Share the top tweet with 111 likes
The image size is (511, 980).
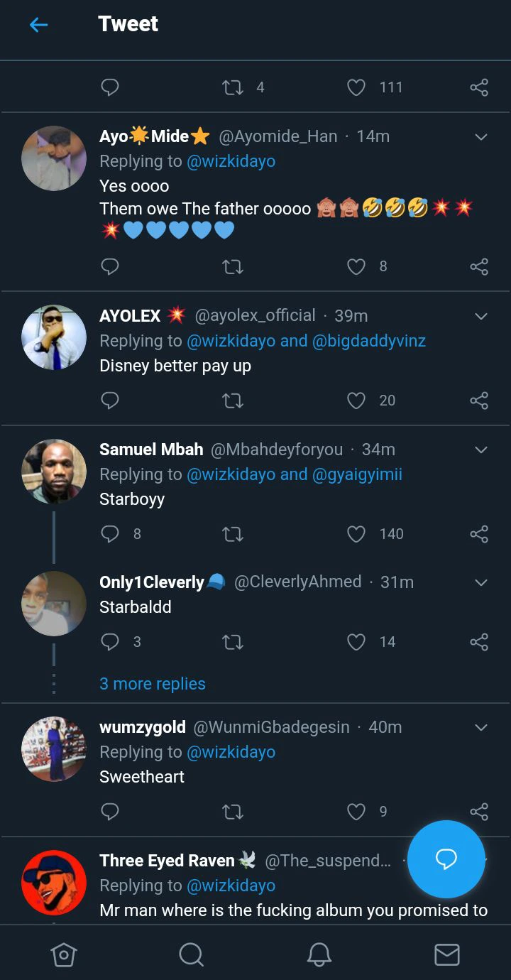pyautogui.click(x=479, y=87)
